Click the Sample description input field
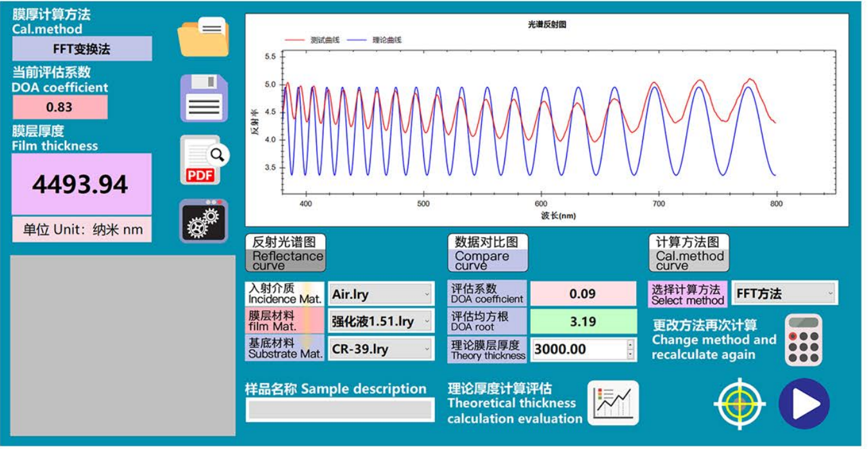The width and height of the screenshot is (868, 449). point(340,410)
